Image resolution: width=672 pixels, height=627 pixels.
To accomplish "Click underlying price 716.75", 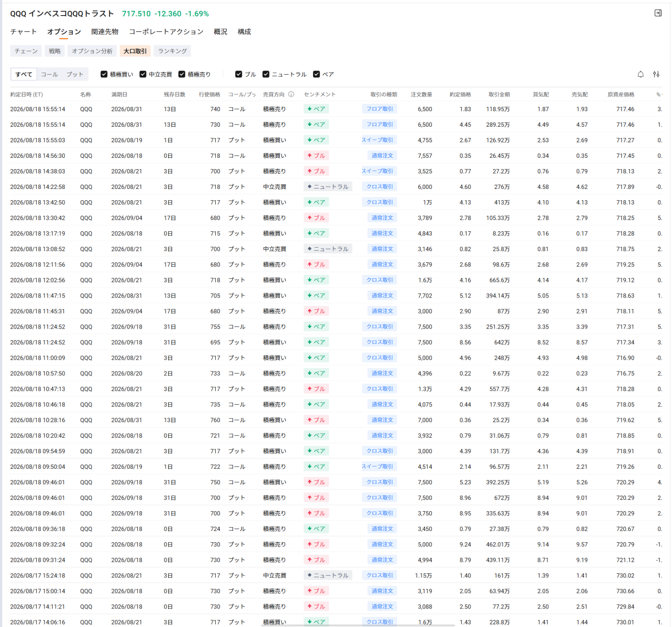I will coord(625,374).
